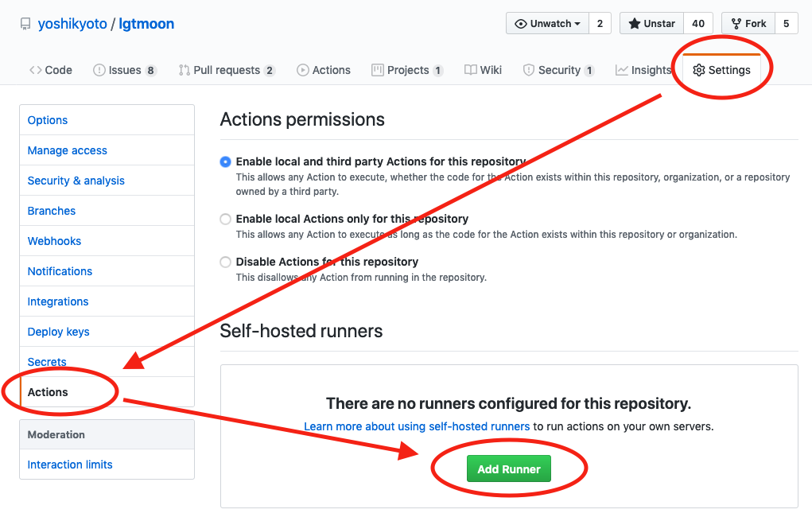The image size is (812, 521).
Task: Unstar the repository
Action: point(651,23)
